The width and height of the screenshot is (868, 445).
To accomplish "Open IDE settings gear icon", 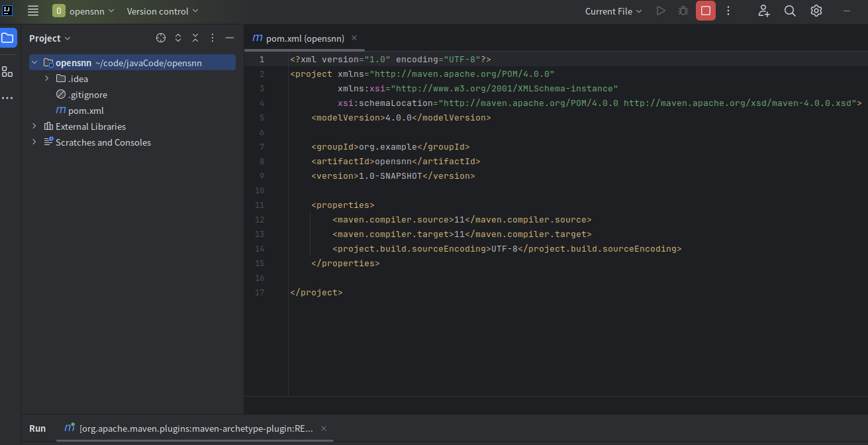I will (816, 11).
